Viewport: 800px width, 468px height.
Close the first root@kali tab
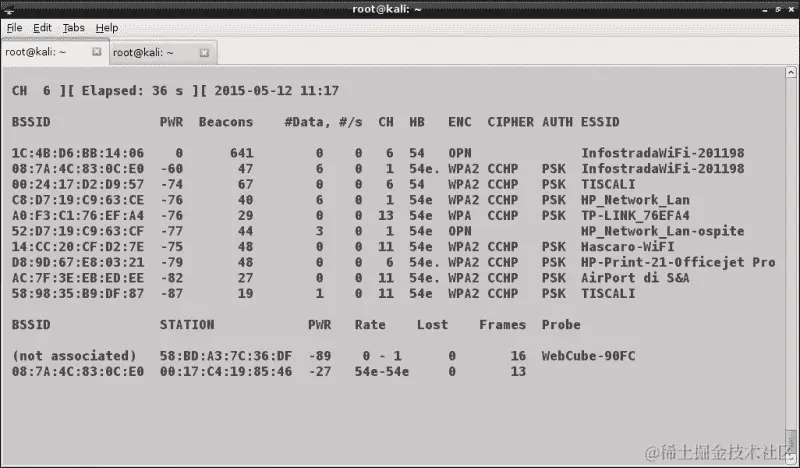coord(96,52)
